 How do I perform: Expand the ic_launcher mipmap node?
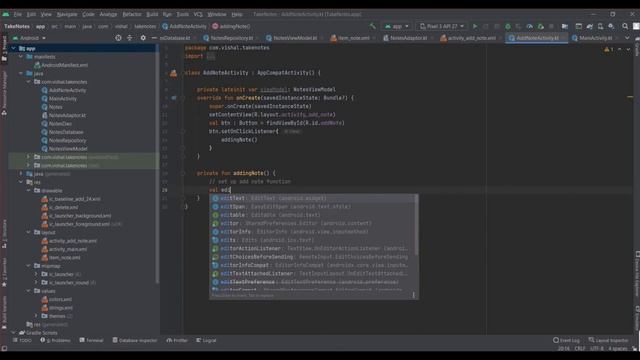tap(36, 274)
